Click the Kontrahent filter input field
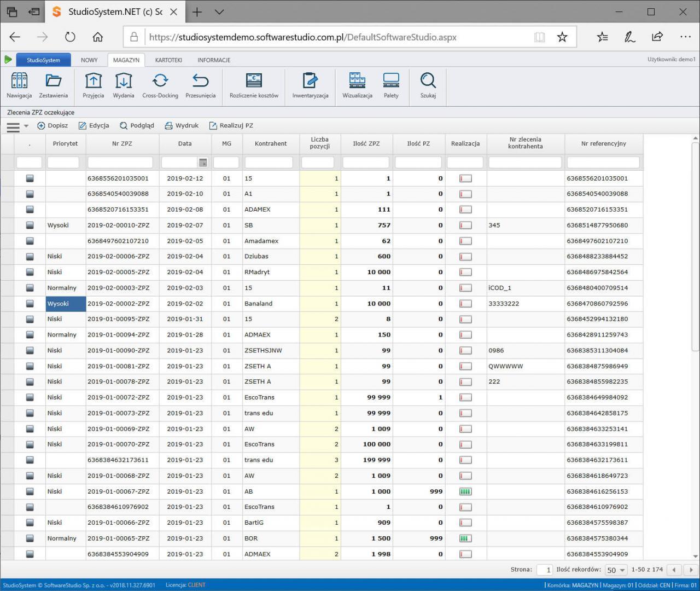 [x=269, y=163]
